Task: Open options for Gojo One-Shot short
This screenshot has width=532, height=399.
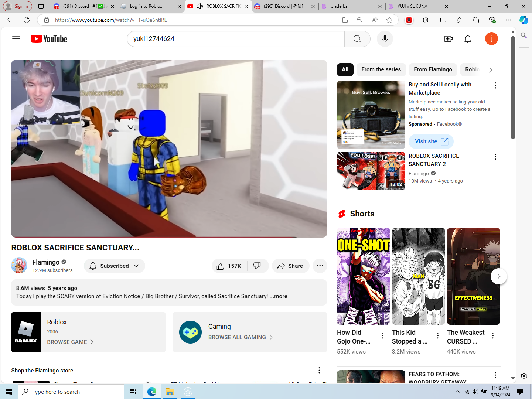Action: pyautogui.click(x=383, y=335)
